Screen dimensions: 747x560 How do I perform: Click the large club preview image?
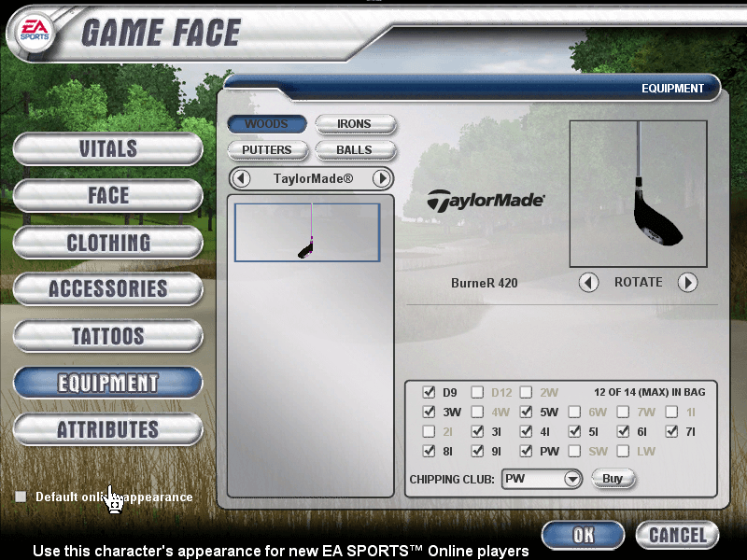[639, 193]
